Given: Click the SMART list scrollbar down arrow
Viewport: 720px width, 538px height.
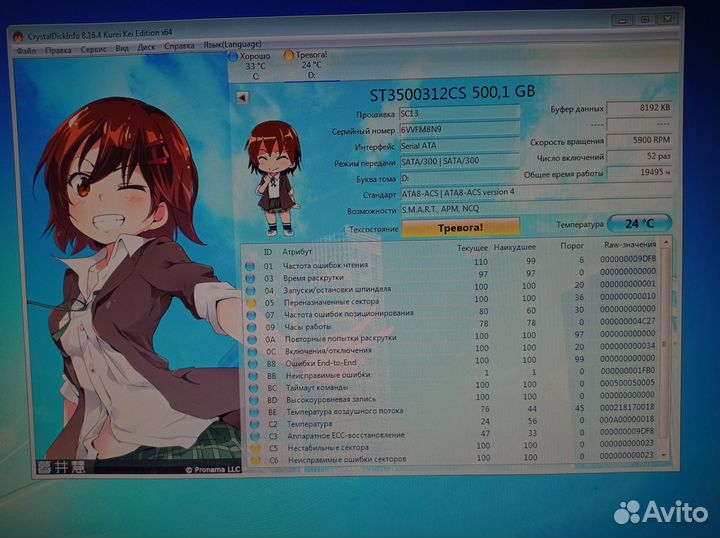Looking at the screenshot, I should tap(664, 454).
